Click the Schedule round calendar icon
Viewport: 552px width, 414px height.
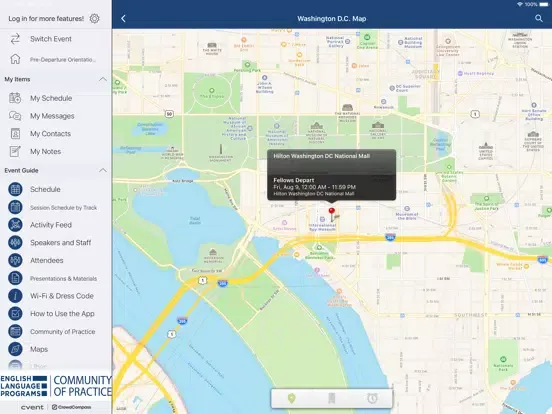15,189
